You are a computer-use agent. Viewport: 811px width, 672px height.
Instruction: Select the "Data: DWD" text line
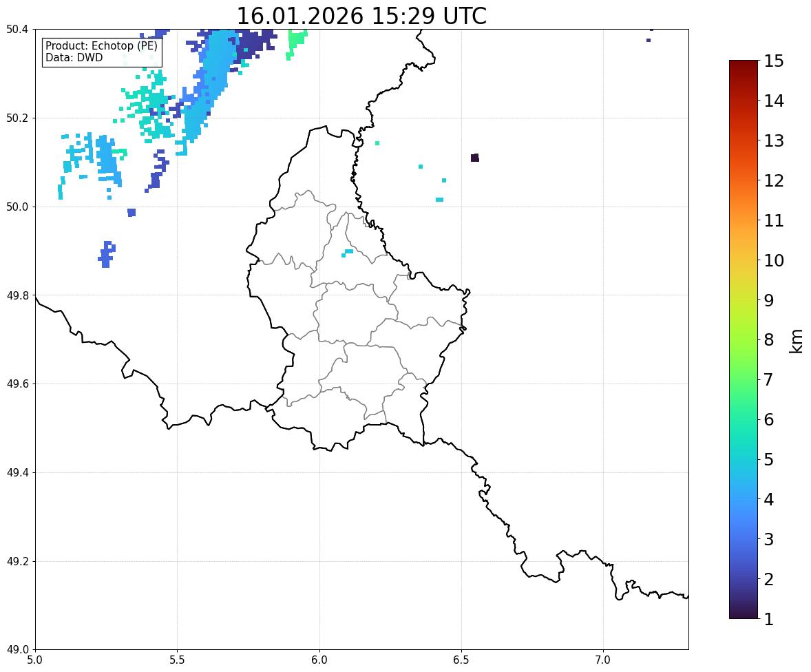point(74,57)
